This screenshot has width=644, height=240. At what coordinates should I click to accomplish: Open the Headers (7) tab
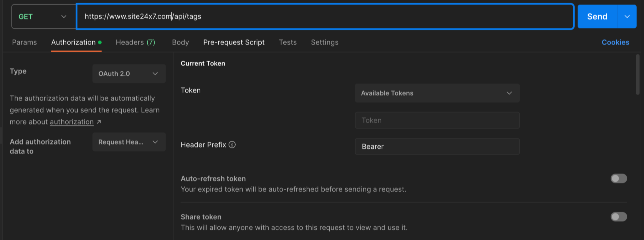[x=135, y=42]
